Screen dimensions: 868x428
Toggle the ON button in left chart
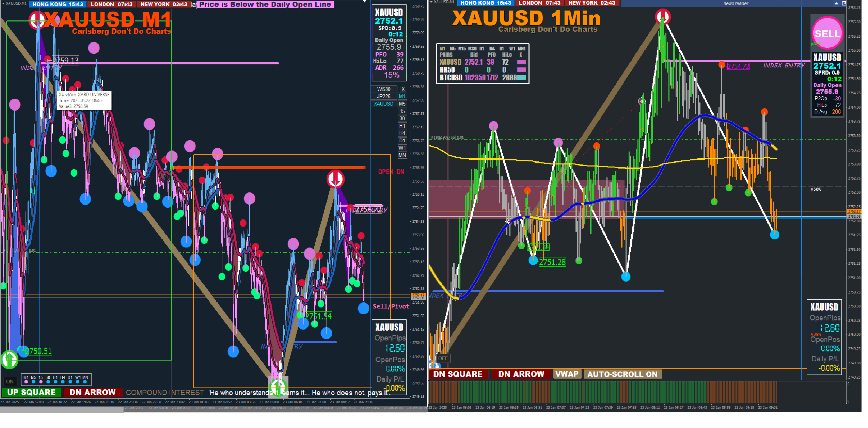[10, 381]
